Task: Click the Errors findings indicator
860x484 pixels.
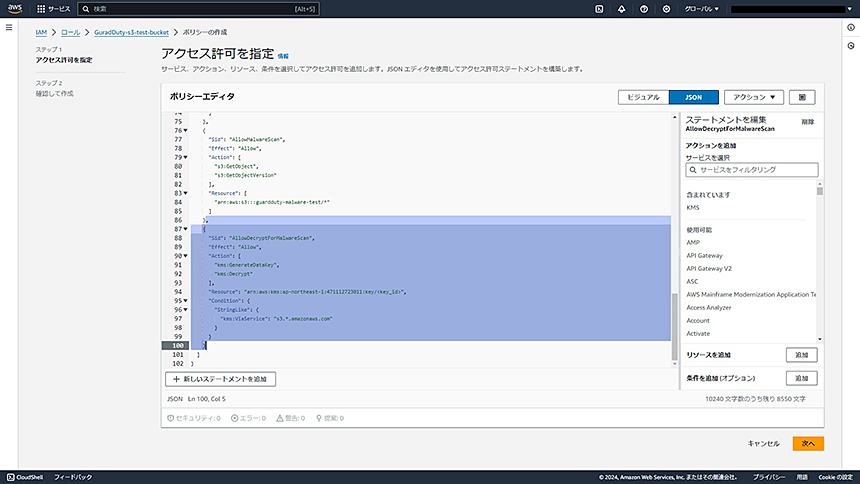Action: click(x=248, y=418)
